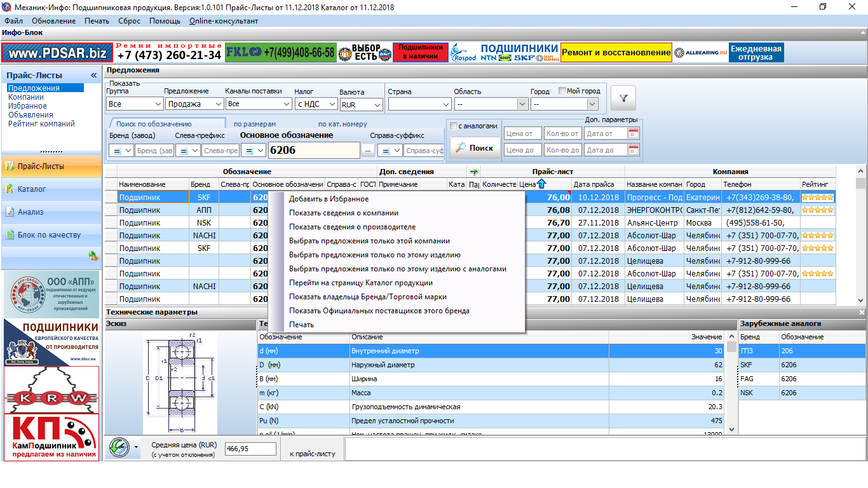868x488 pixels.
Task: Select Показать сведения о производителе
Action: pos(352,227)
